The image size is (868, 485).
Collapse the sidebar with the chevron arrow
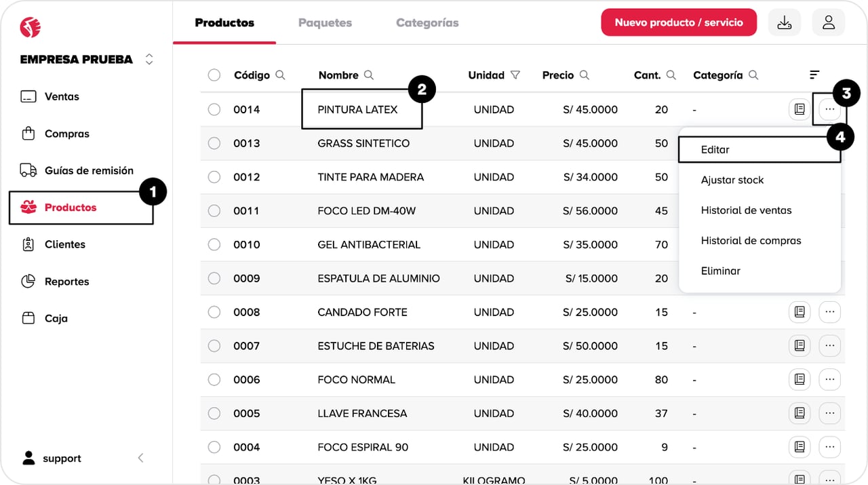141,458
